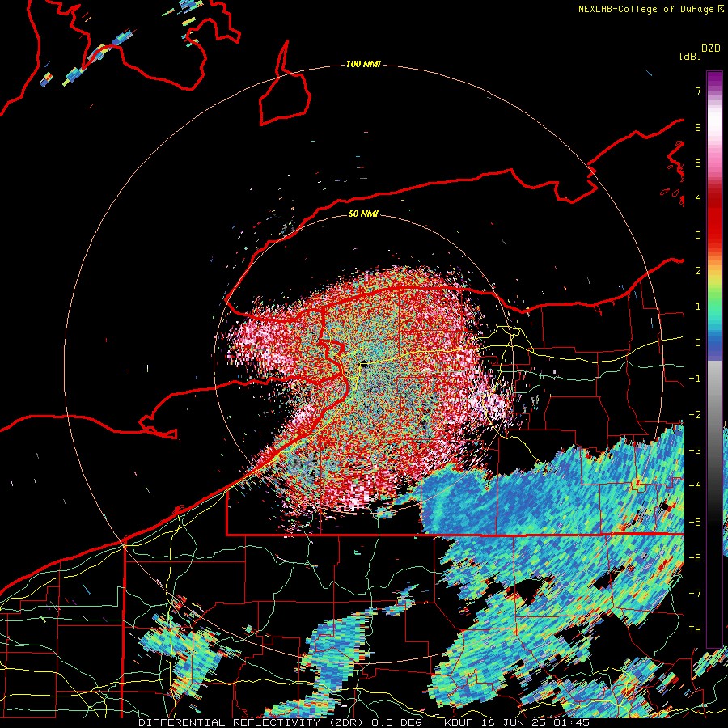Click the -7 value on color scale
The image size is (728, 728).
pyautogui.click(x=695, y=594)
